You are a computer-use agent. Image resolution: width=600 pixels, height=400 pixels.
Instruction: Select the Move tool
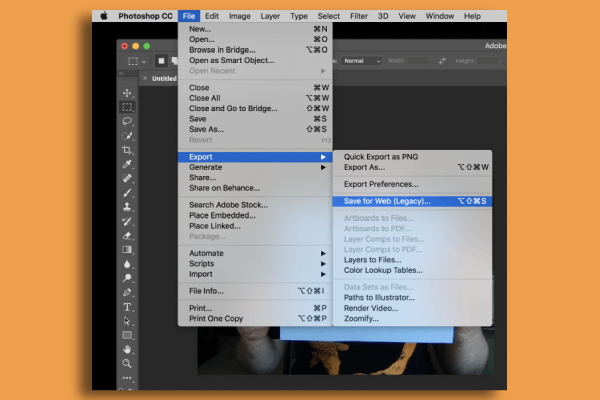[x=127, y=93]
